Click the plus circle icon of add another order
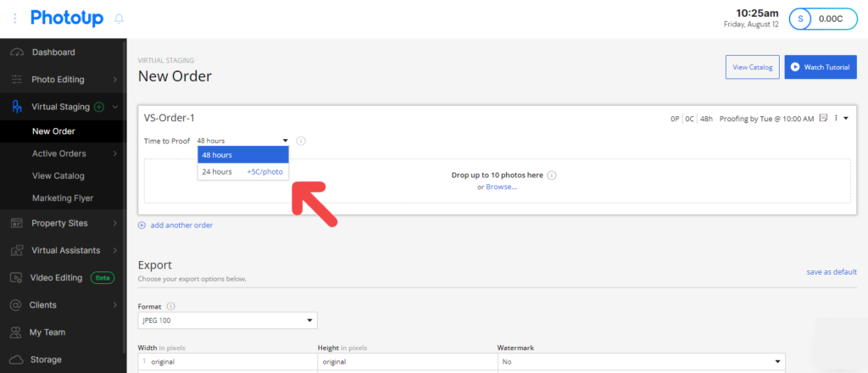The image size is (868, 373). pos(142,225)
